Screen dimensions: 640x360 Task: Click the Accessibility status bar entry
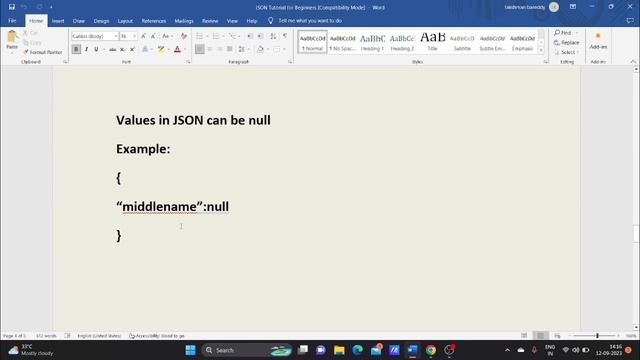pyautogui.click(x=157, y=336)
